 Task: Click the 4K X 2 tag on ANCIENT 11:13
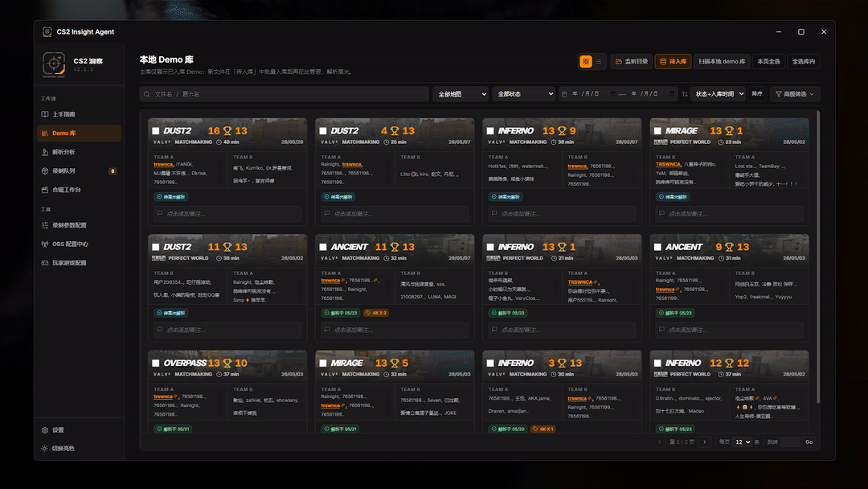pos(376,313)
